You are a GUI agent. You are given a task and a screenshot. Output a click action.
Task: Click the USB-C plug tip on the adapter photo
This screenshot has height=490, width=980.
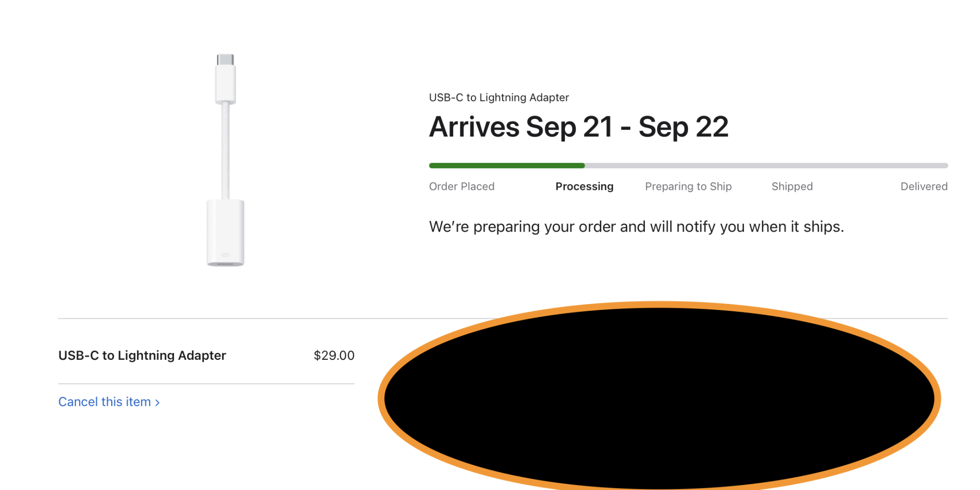click(225, 60)
